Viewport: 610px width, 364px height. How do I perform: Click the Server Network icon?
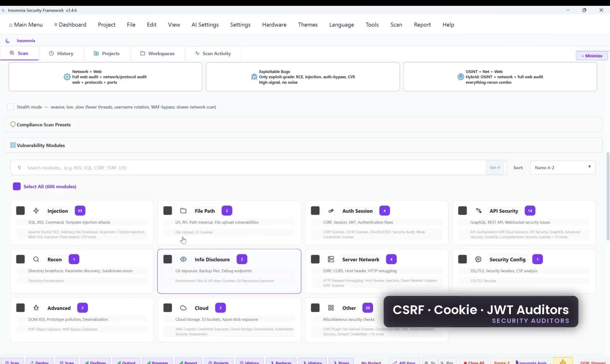[x=331, y=259]
